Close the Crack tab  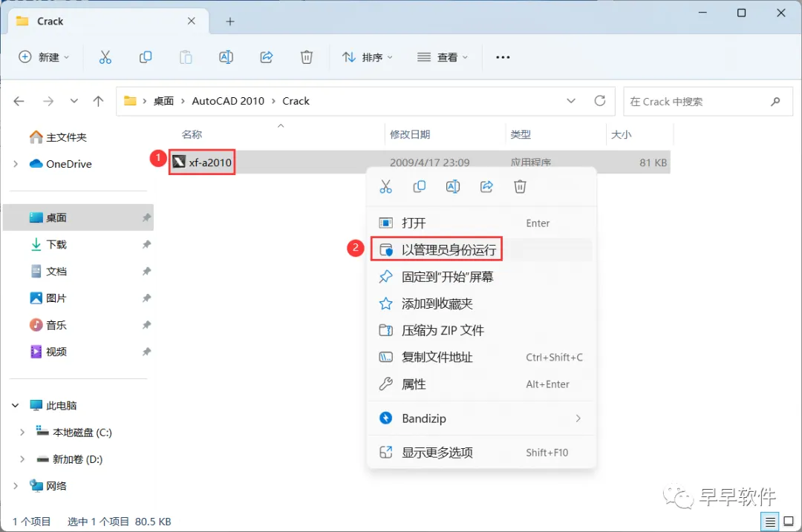[x=192, y=21]
